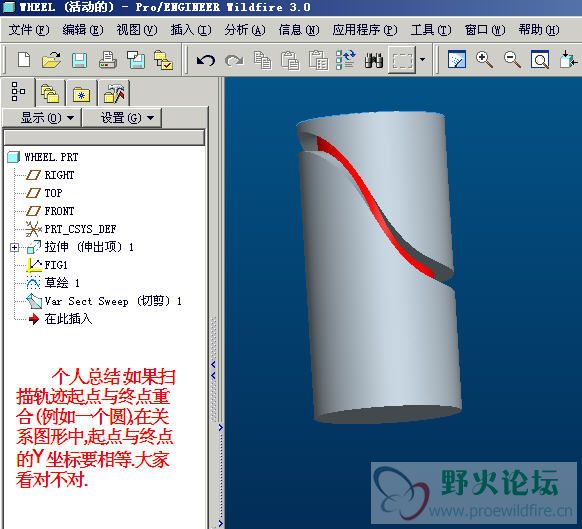Open the 分析(A) menu
The height and width of the screenshot is (529, 582).
pyautogui.click(x=245, y=30)
